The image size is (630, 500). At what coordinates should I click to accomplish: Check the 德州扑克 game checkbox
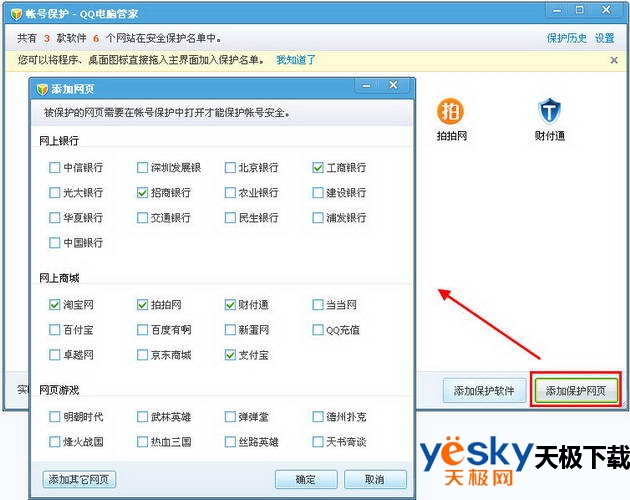point(317,416)
